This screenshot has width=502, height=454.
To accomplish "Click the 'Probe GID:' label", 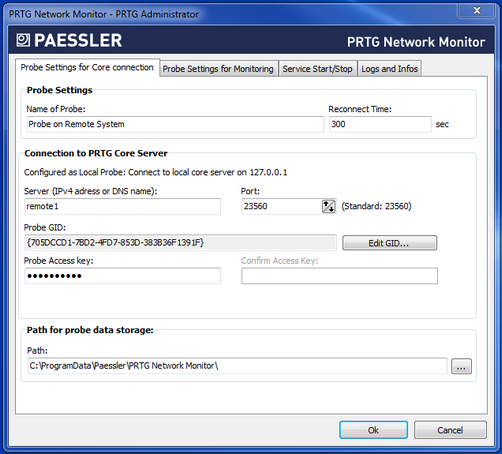I will point(45,228).
